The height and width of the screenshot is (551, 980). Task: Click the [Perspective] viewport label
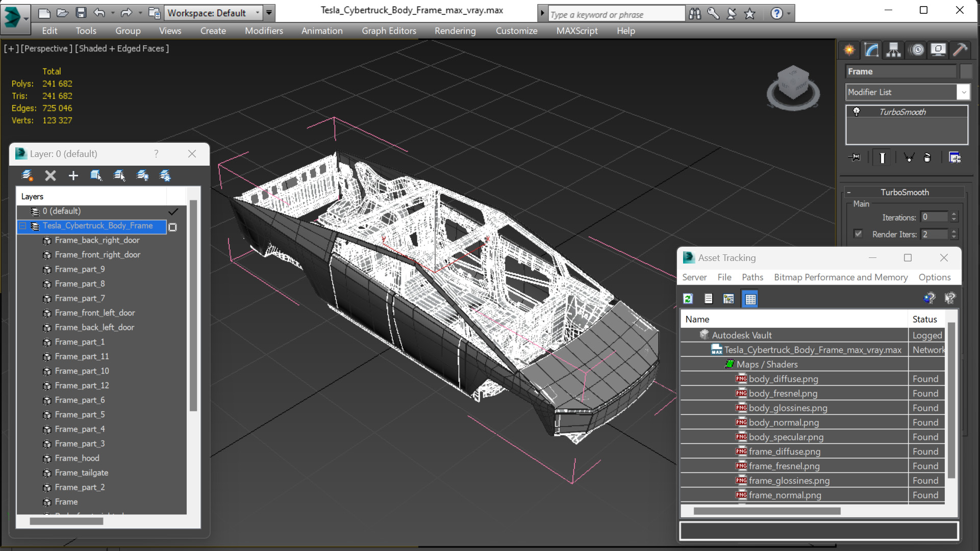[45, 48]
